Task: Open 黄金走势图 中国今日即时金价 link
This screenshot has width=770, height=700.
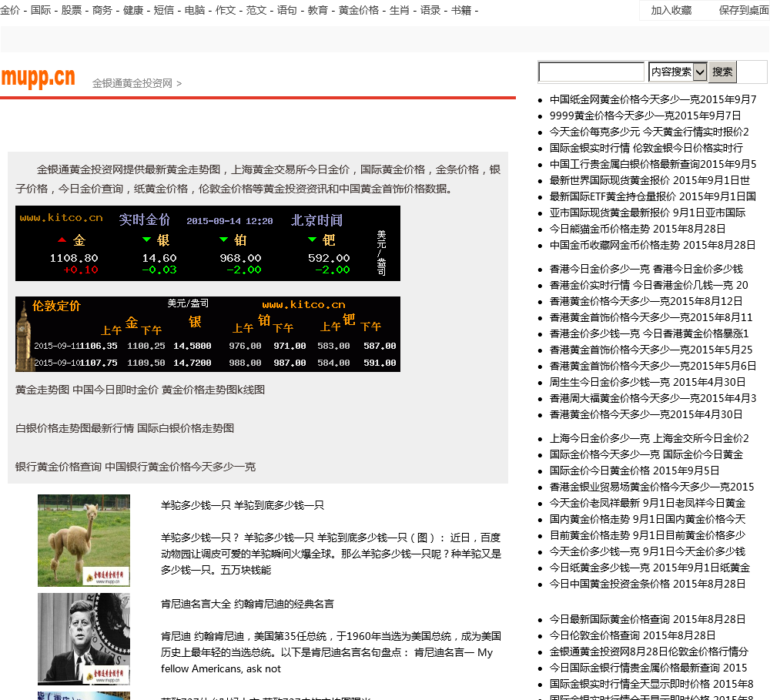Action: pos(140,390)
